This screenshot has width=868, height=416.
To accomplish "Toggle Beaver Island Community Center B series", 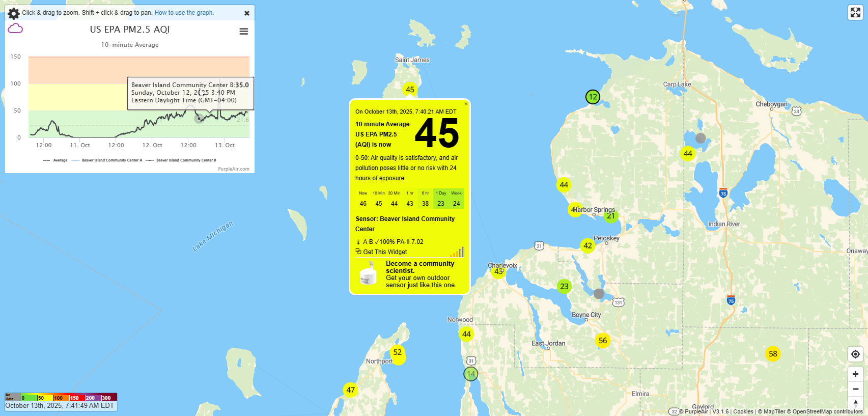I will 181,160.
